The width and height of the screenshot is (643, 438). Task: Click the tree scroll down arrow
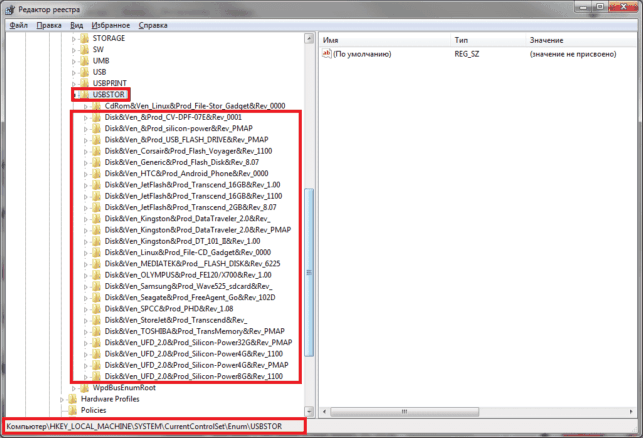(309, 411)
